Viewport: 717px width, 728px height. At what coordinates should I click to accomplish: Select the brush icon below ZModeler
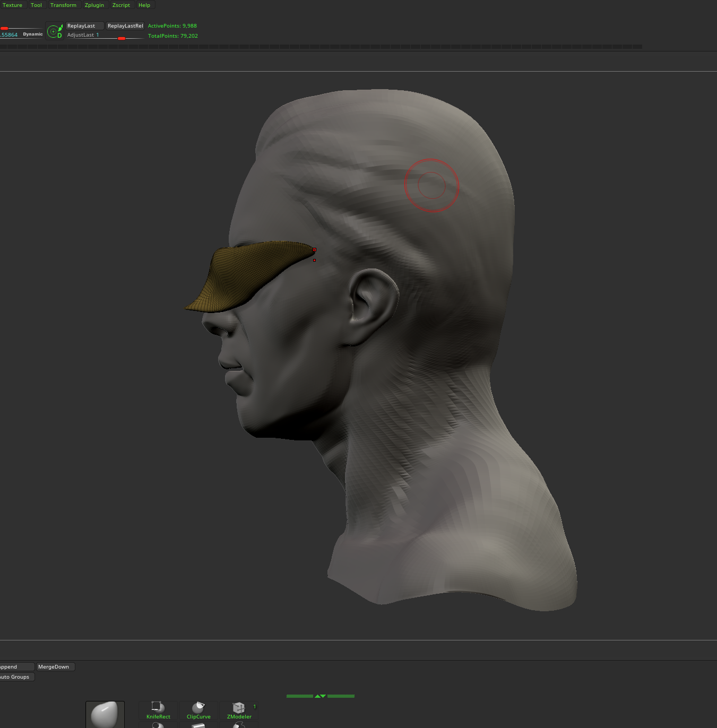[239, 725]
